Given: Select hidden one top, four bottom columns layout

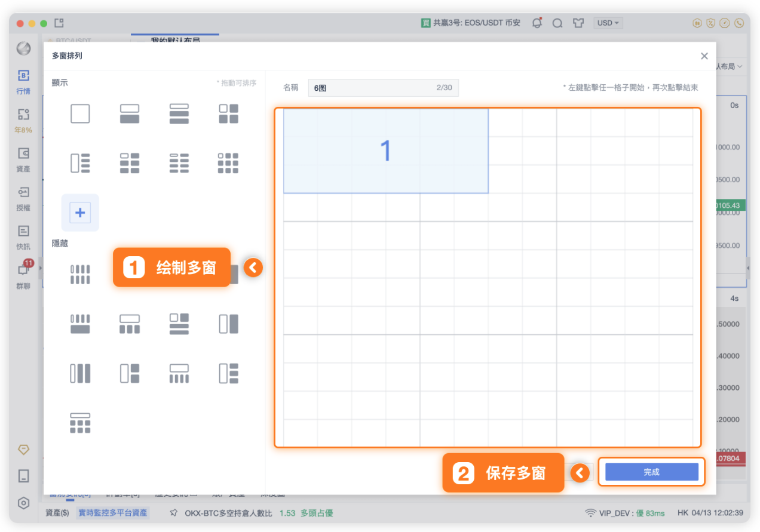Looking at the screenshot, I should pos(179,373).
